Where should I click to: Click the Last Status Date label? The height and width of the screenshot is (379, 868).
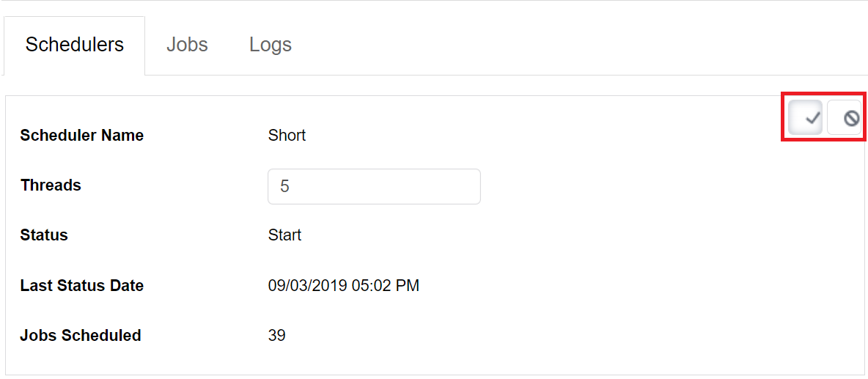[x=82, y=285]
